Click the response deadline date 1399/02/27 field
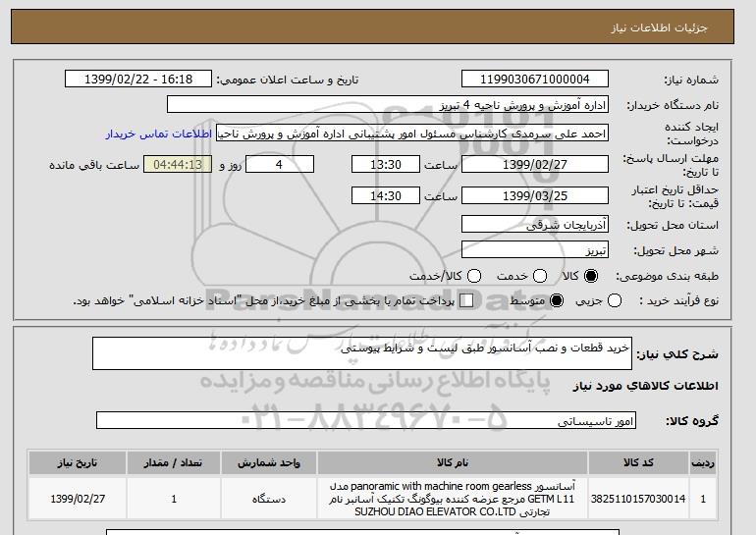This screenshot has width=756, height=535. tap(535, 164)
